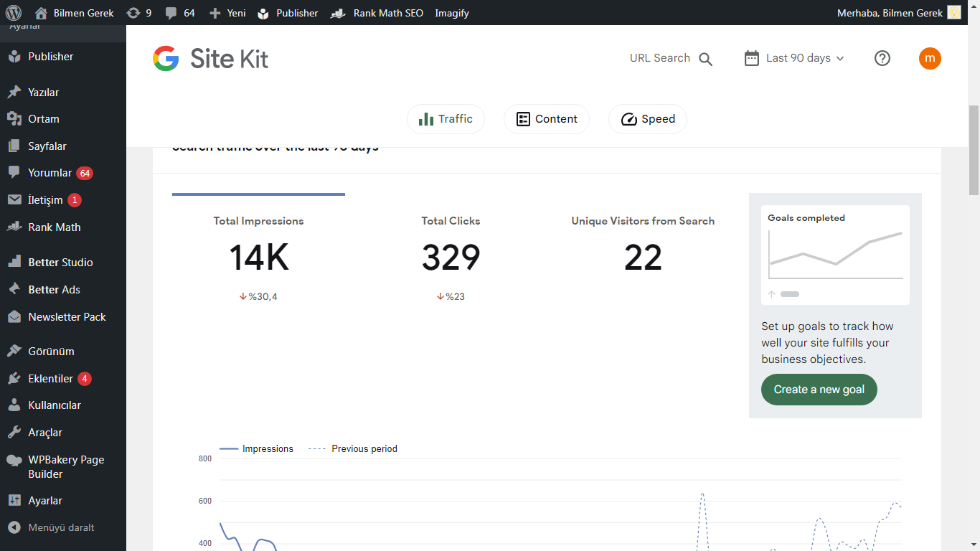Switch to the Content tab
The image size is (980, 551).
coord(547,119)
